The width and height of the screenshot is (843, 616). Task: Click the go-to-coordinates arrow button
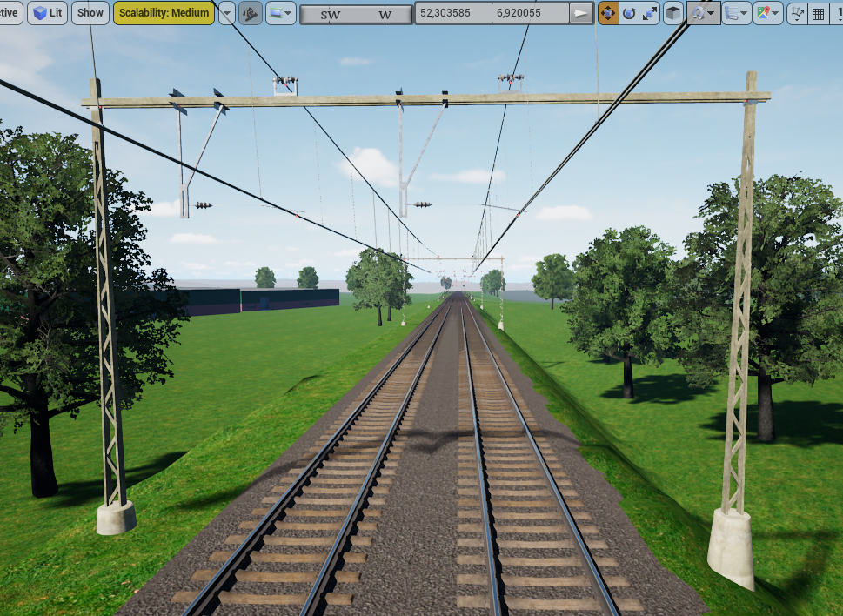pos(581,13)
